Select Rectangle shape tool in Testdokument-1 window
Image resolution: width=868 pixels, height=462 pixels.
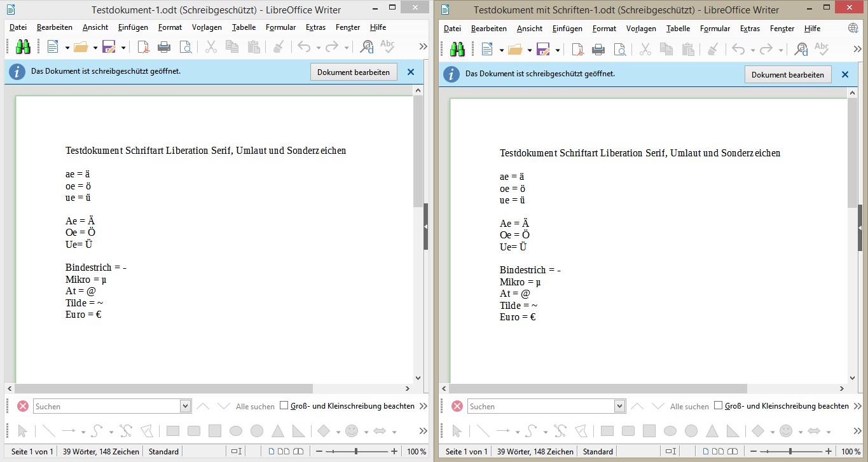pyautogui.click(x=173, y=431)
